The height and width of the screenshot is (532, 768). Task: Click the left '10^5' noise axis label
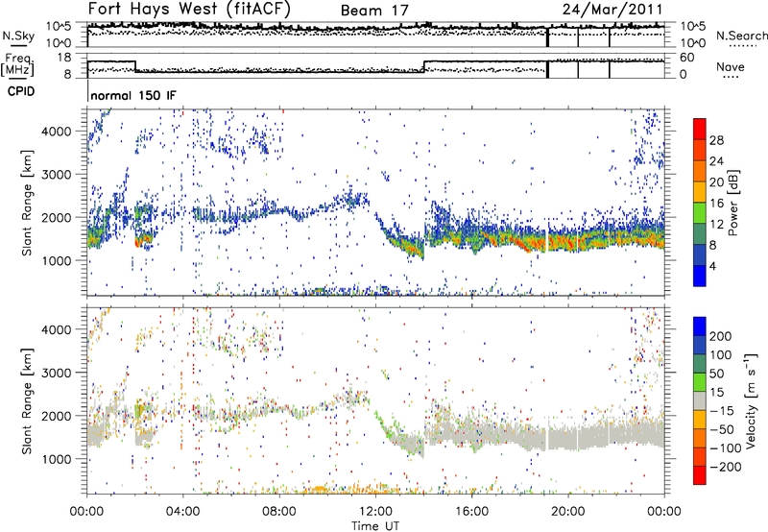pos(59,27)
